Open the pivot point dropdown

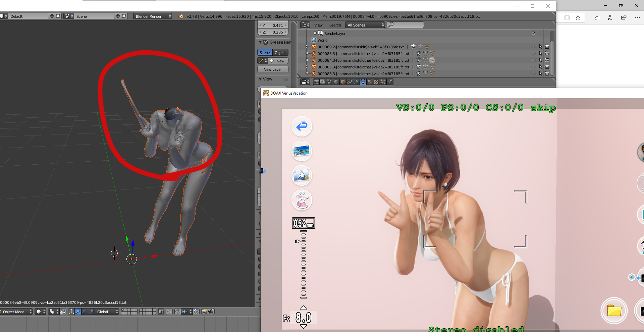click(53, 312)
